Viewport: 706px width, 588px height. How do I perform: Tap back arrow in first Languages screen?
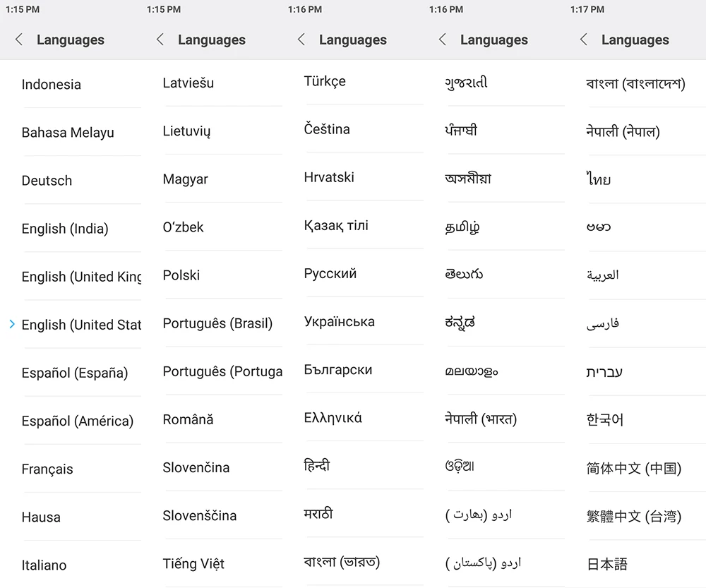pyautogui.click(x=19, y=40)
